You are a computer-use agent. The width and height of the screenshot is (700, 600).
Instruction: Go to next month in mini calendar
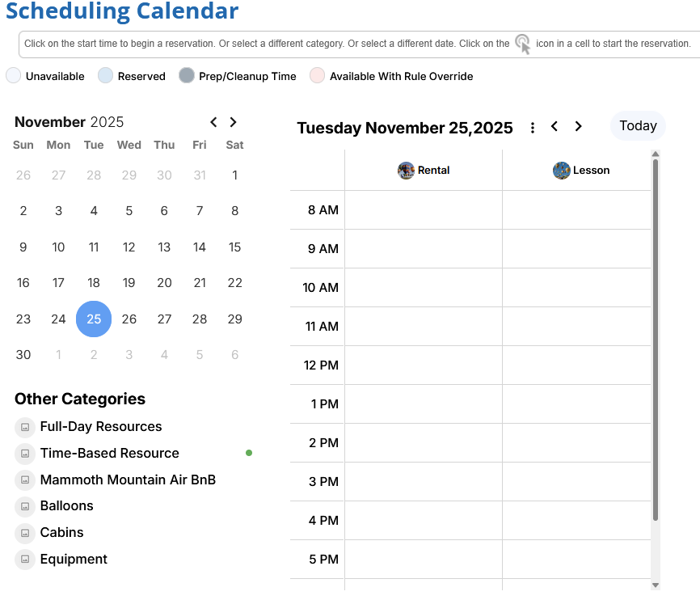coord(233,122)
